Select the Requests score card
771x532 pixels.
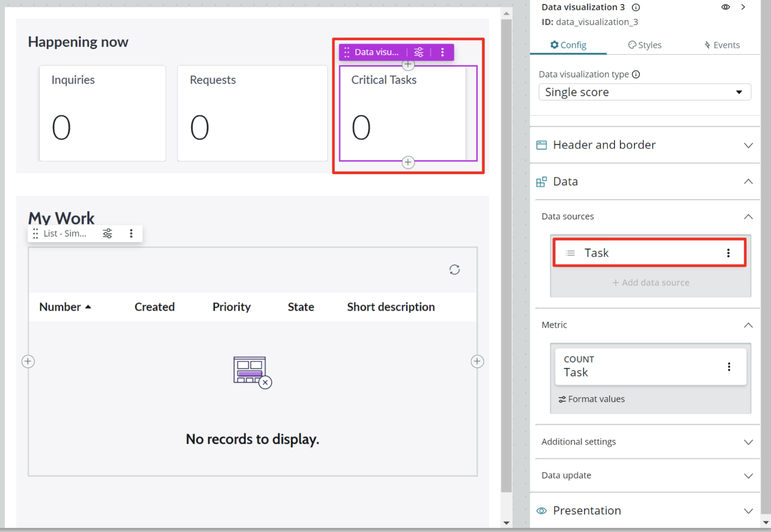pos(252,113)
